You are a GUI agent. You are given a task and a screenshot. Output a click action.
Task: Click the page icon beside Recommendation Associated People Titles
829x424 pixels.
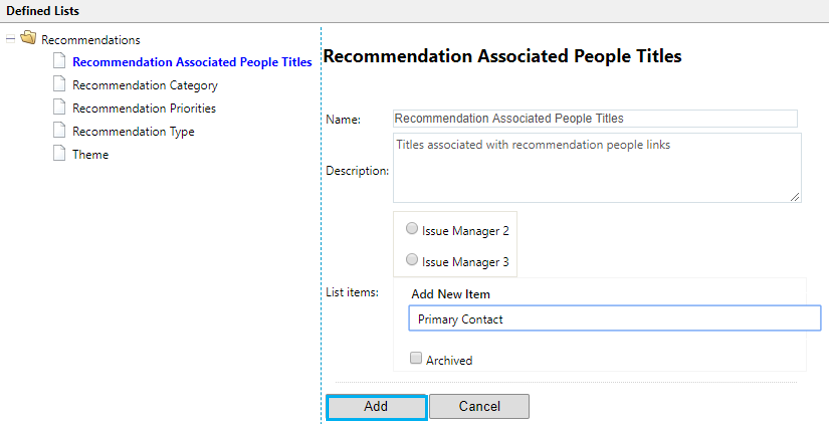(x=60, y=62)
